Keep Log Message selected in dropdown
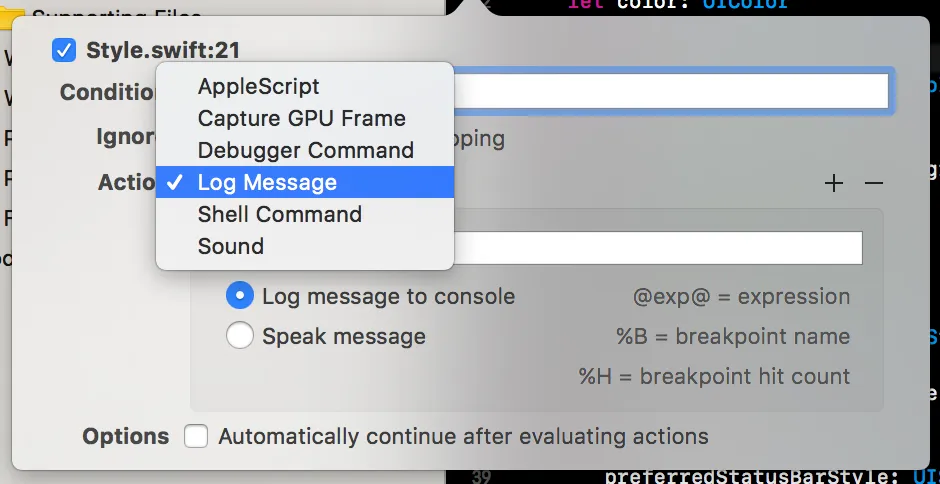The width and height of the screenshot is (940, 484). 267,182
